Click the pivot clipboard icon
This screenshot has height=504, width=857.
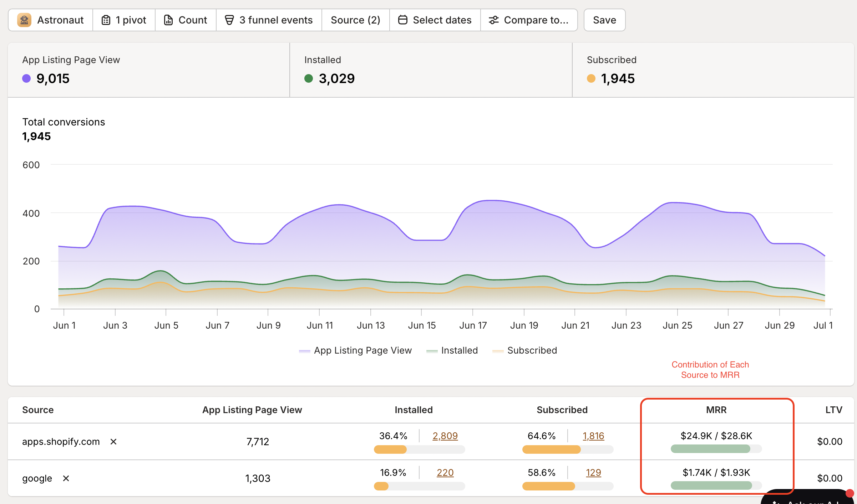coord(106,20)
